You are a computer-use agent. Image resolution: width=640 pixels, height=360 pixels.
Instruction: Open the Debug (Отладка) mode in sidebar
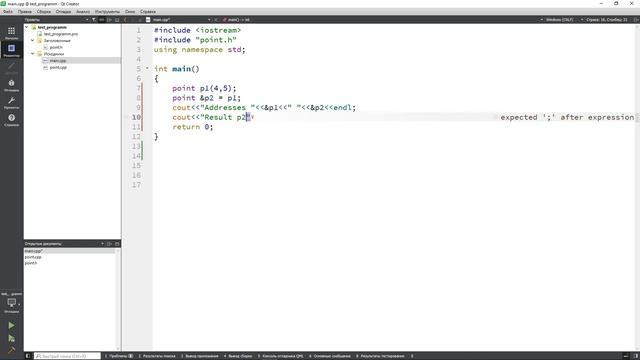[x=11, y=85]
